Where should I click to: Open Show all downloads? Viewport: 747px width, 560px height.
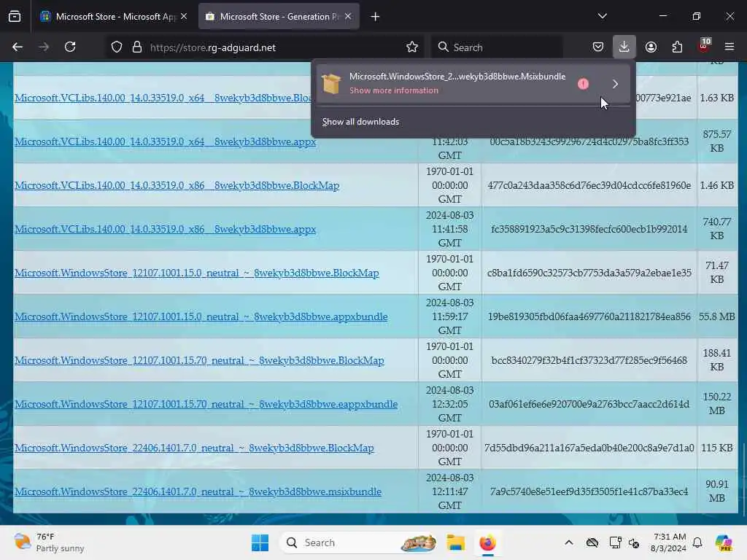pos(360,122)
